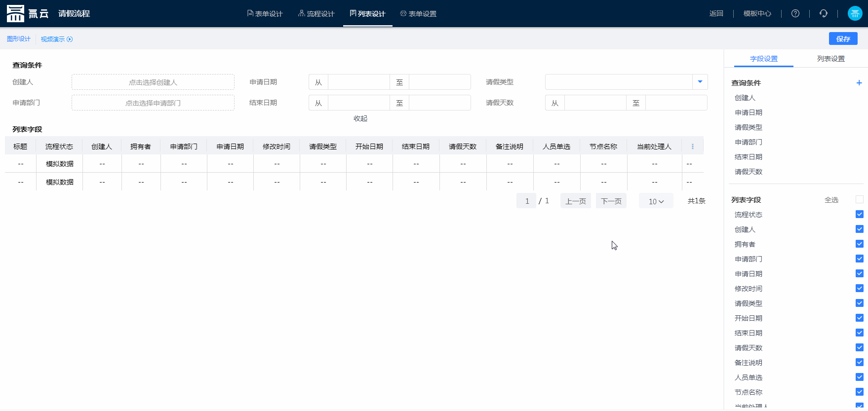Click 点击选择申请部门 selector field
This screenshot has width=868, height=411.
coord(153,103)
